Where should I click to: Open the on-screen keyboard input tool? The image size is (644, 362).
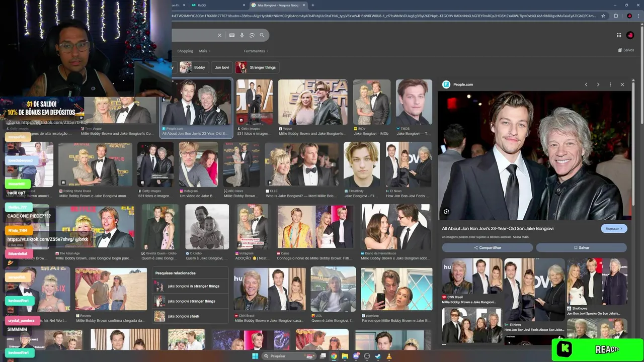[232, 35]
